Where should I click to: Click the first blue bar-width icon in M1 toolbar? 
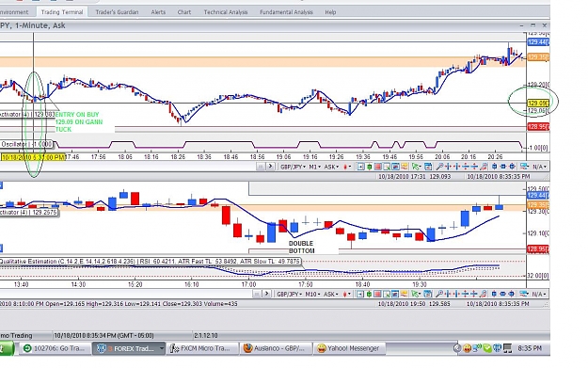click(x=494, y=167)
